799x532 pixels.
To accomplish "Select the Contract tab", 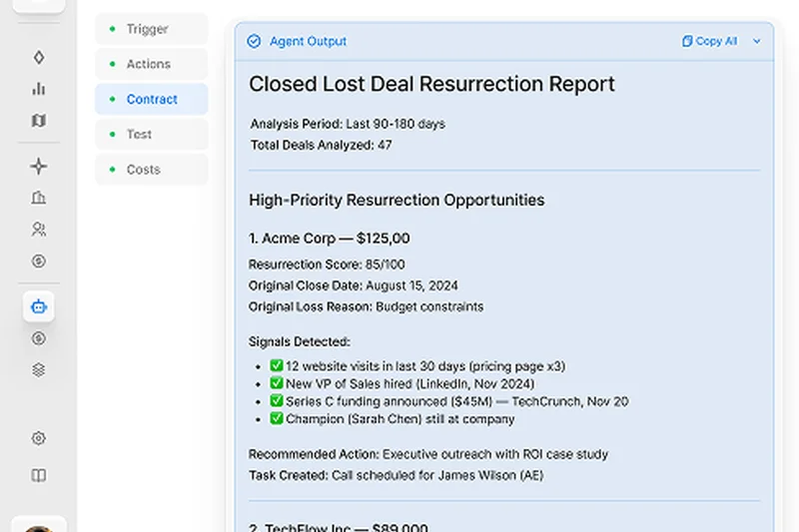I will tap(152, 99).
